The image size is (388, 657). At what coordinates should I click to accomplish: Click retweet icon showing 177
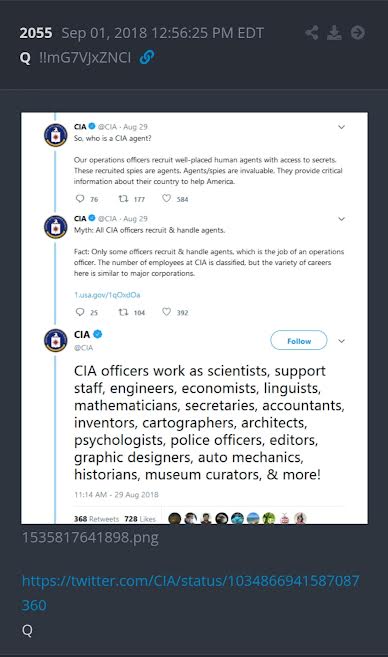point(123,199)
